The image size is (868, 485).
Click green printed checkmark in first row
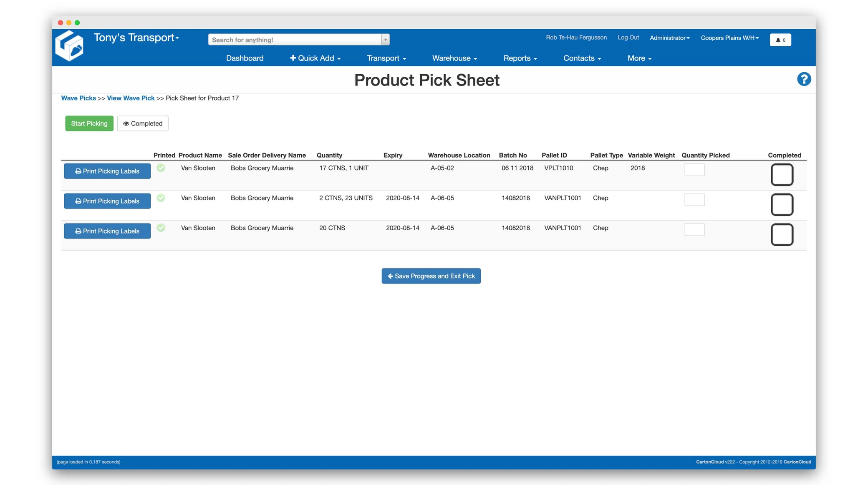161,168
